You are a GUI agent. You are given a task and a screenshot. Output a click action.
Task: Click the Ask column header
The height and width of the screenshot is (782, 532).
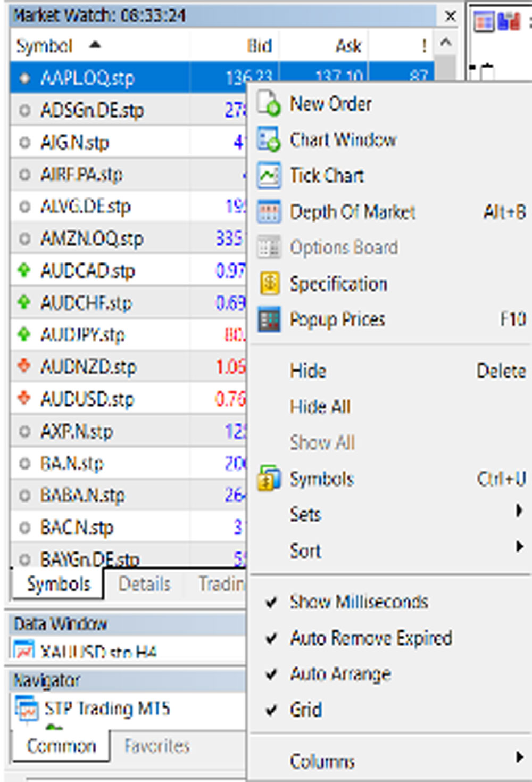(x=348, y=46)
